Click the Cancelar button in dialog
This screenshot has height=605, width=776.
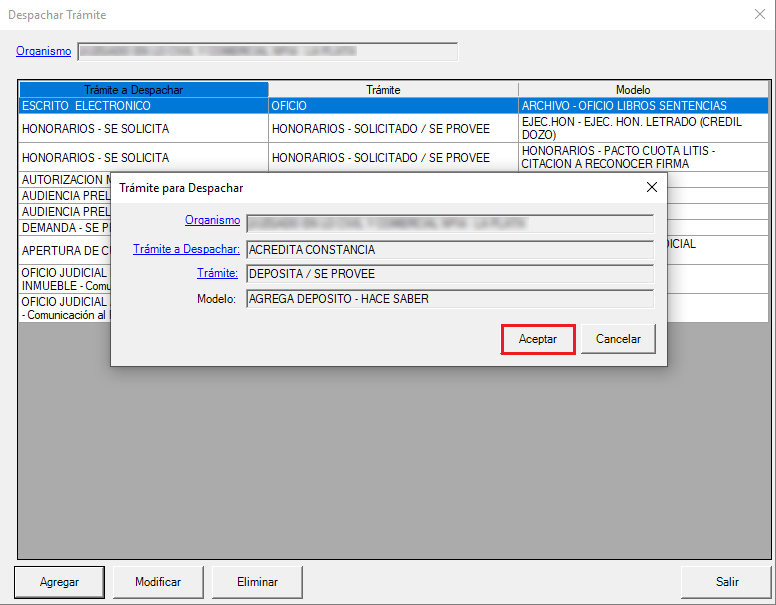(618, 339)
